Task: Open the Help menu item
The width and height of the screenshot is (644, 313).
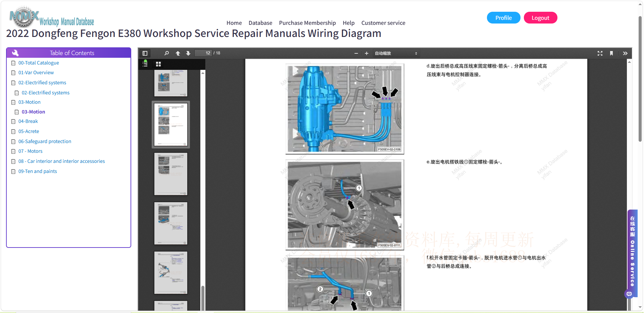Action: tap(349, 23)
